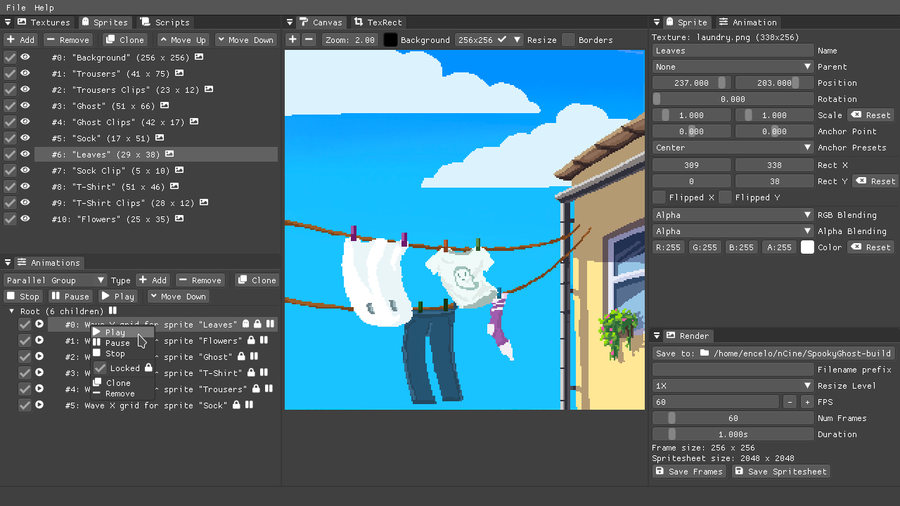The image size is (900, 506).
Task: Click pause icon on T-Shirt animation row
Action: [x=264, y=372]
